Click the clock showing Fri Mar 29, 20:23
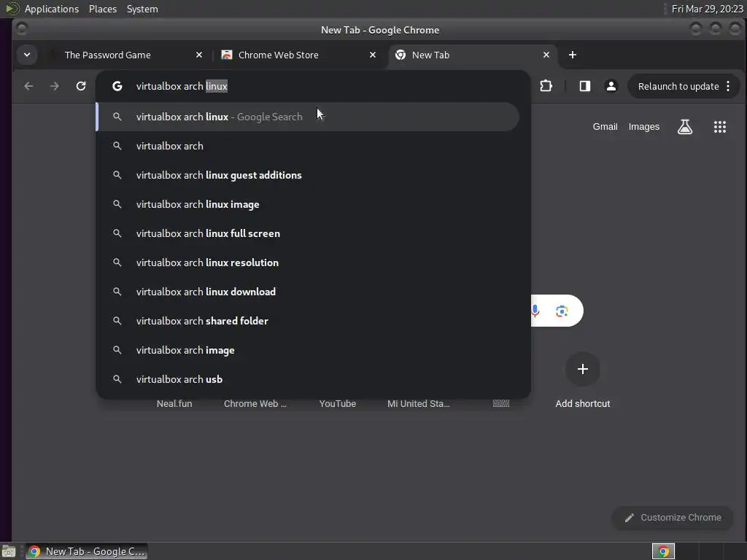 (x=707, y=9)
